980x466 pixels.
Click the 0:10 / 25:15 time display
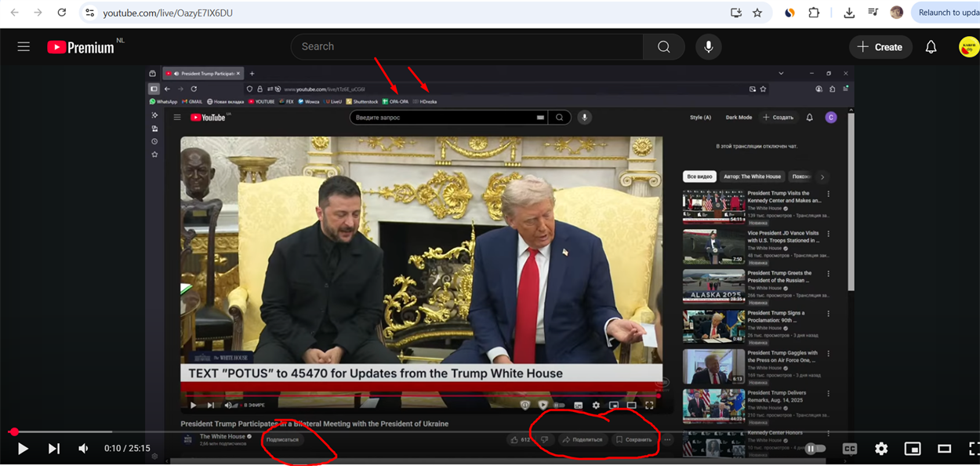pyautogui.click(x=127, y=449)
